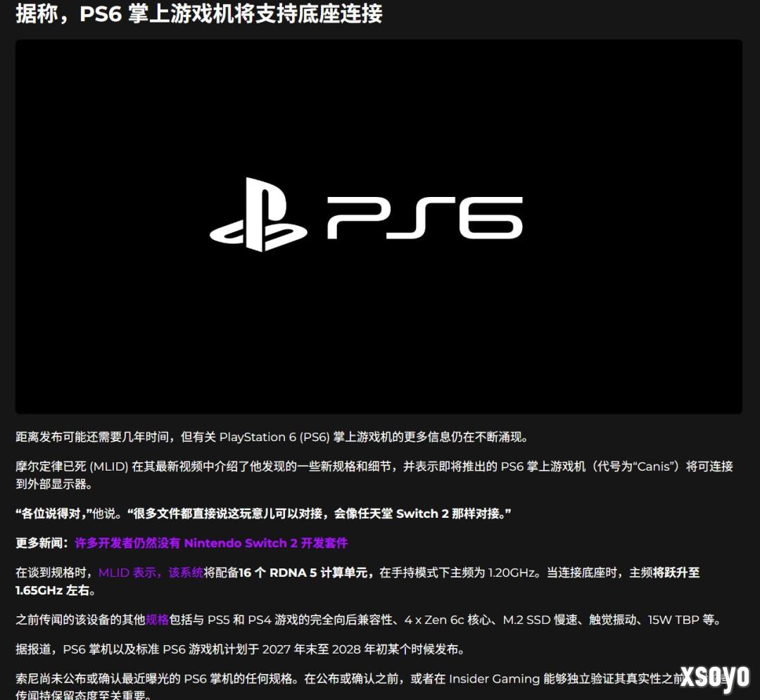Click the headline '据称，PS6 掌上游戏机将支持底座连接'
760x700 pixels.
(x=198, y=13)
